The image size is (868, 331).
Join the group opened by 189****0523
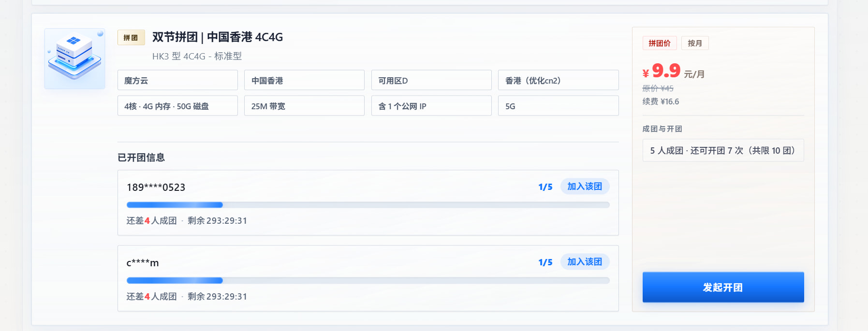[x=585, y=187]
